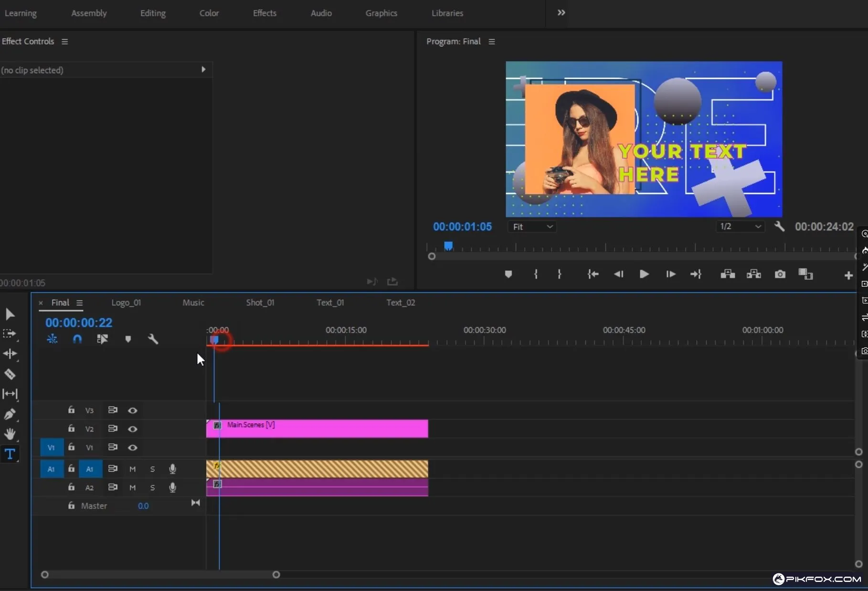Toggle V2 sync lock
The height and width of the screenshot is (591, 868).
[113, 429]
